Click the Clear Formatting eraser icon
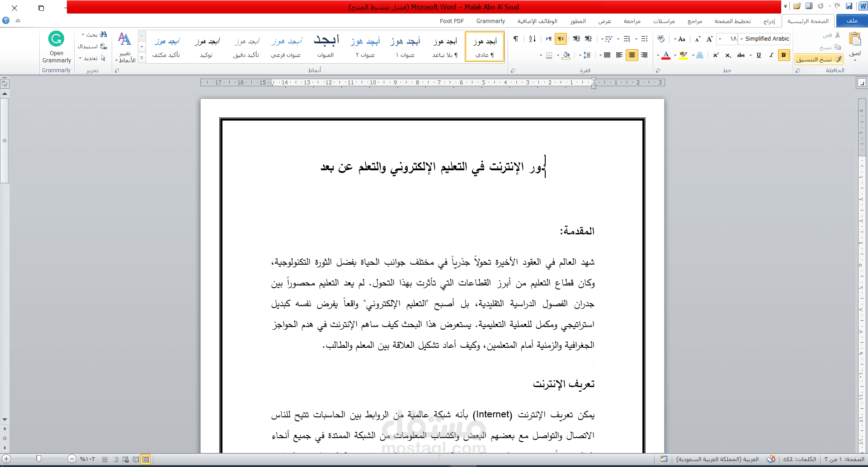This screenshot has height=467, width=868. pos(661,39)
